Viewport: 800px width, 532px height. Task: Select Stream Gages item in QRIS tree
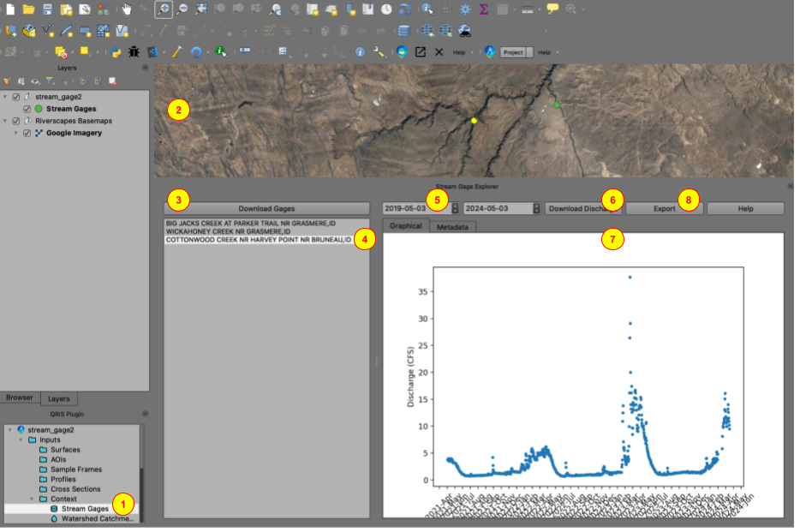[x=85, y=509]
